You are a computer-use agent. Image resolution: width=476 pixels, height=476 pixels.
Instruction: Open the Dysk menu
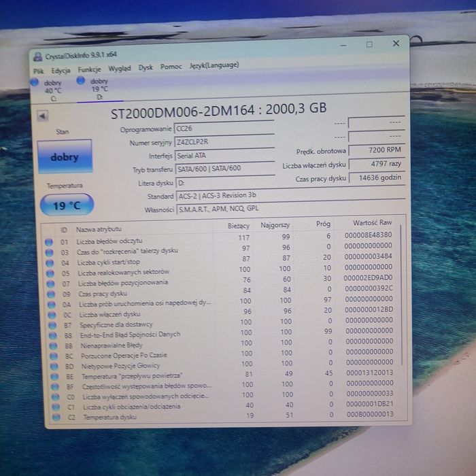146,67
